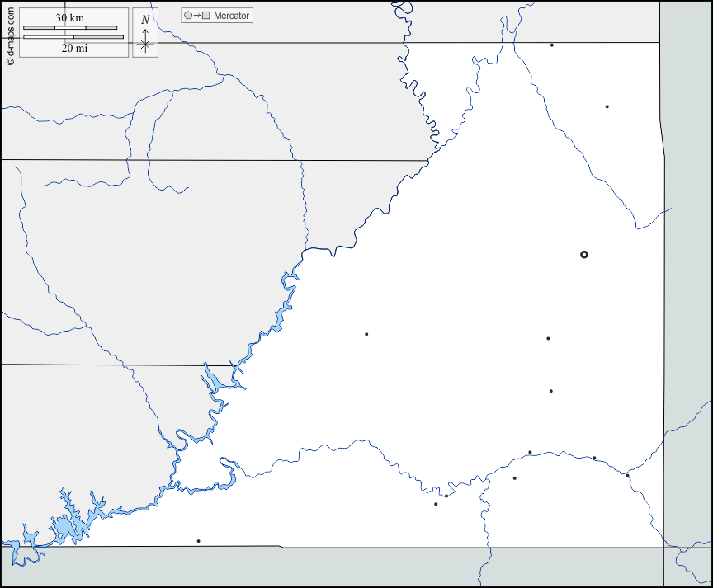713x588 pixels.
Task: Click the miles scale bar graphic
Action: (73, 37)
